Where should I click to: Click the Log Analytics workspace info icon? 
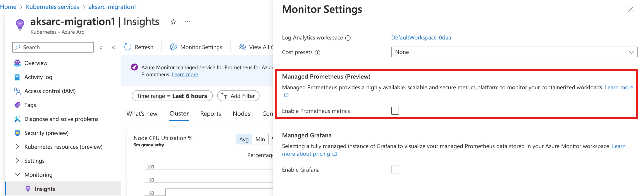348,38
